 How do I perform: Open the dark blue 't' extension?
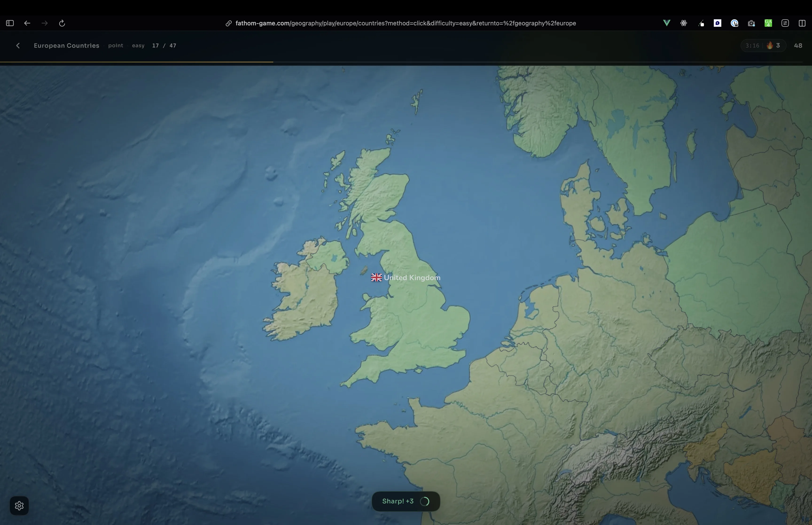(x=718, y=23)
